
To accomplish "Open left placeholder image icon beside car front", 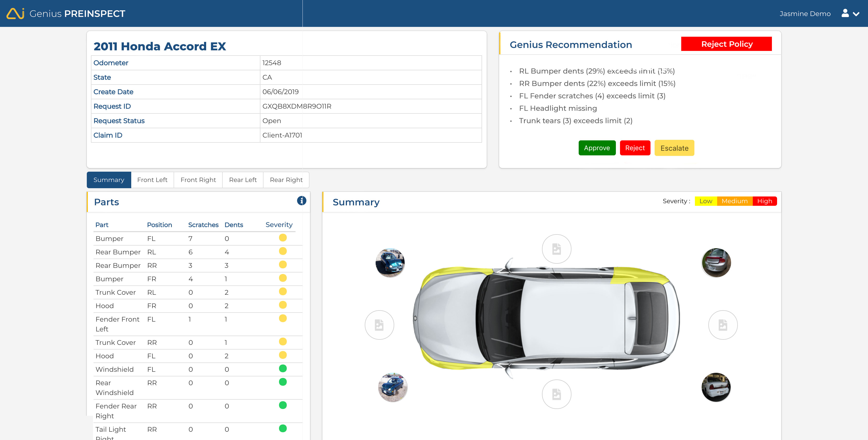I will (379, 325).
